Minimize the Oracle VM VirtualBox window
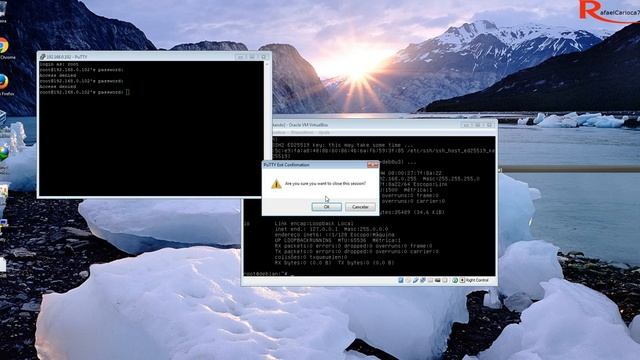The height and width of the screenshot is (360, 640). pyautogui.click(x=466, y=125)
